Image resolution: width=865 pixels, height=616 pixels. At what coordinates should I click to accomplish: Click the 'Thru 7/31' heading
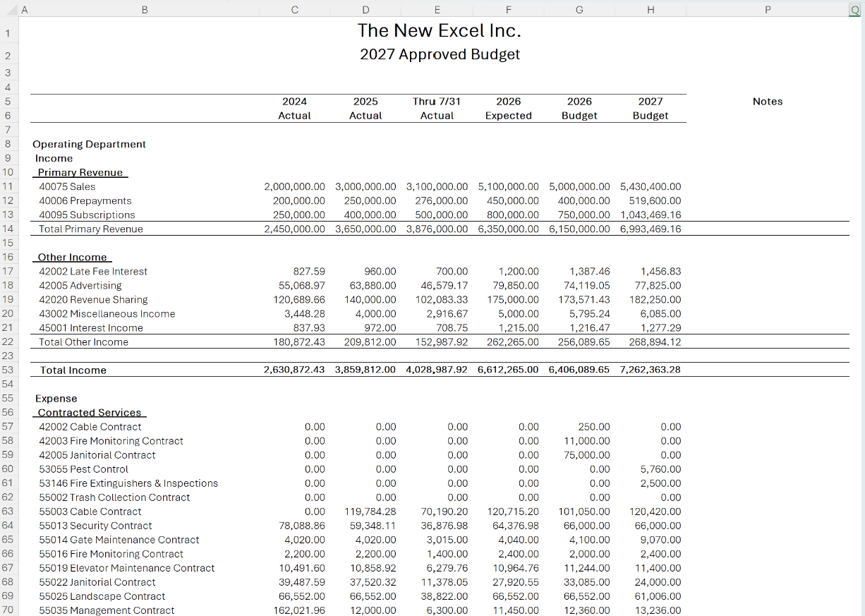coord(437,102)
